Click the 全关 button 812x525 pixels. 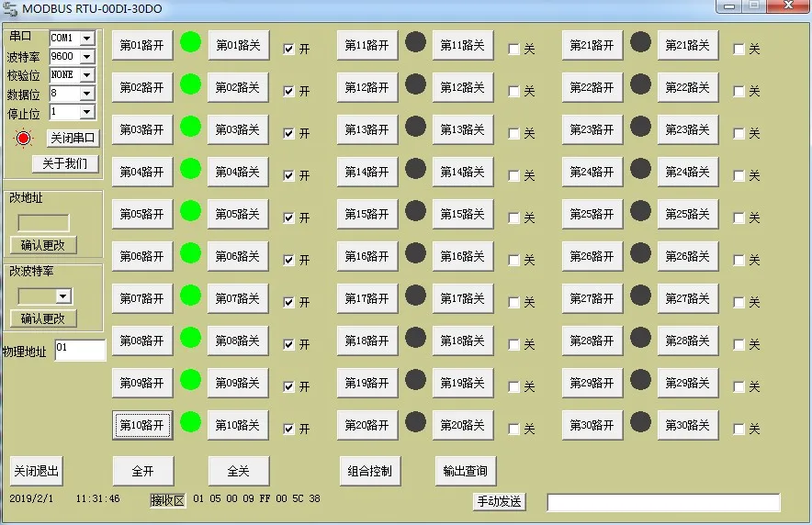click(239, 471)
